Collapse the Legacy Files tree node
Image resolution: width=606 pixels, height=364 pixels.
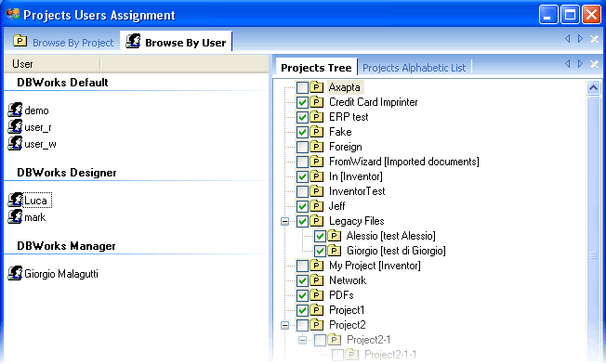click(x=284, y=222)
